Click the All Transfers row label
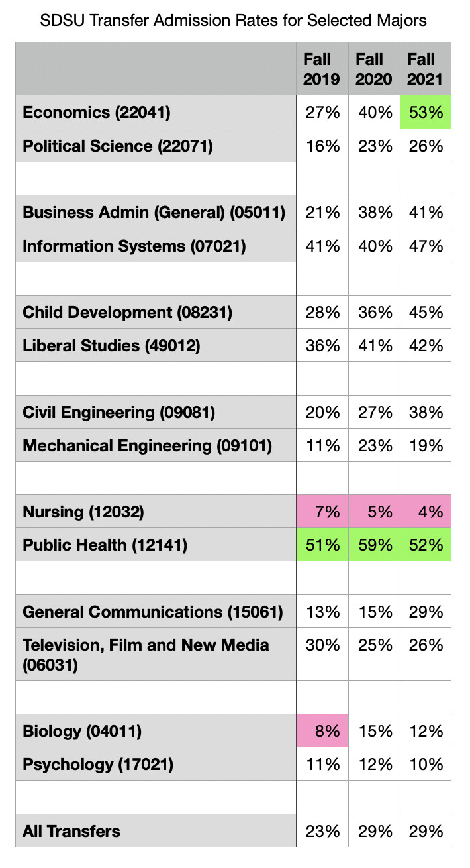Viewport: 470px width, 868px height. click(71, 831)
